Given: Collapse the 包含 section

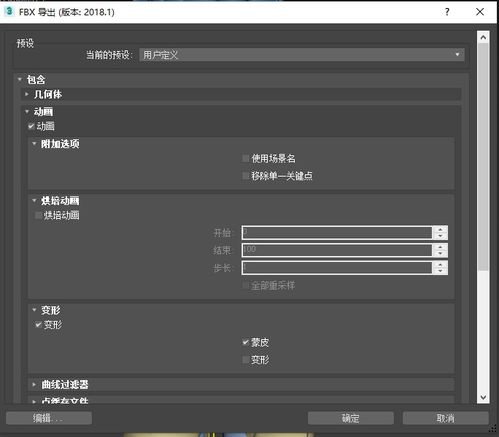Looking at the screenshot, I should [x=20, y=79].
